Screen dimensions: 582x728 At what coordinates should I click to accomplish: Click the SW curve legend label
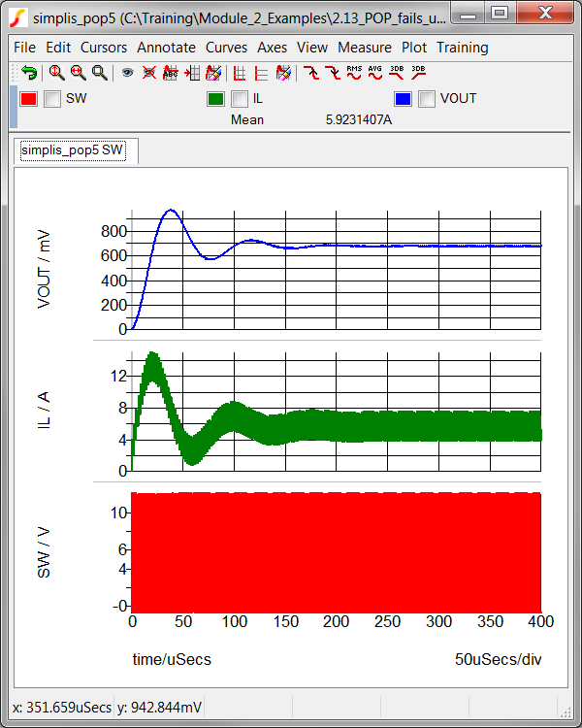pyautogui.click(x=76, y=98)
